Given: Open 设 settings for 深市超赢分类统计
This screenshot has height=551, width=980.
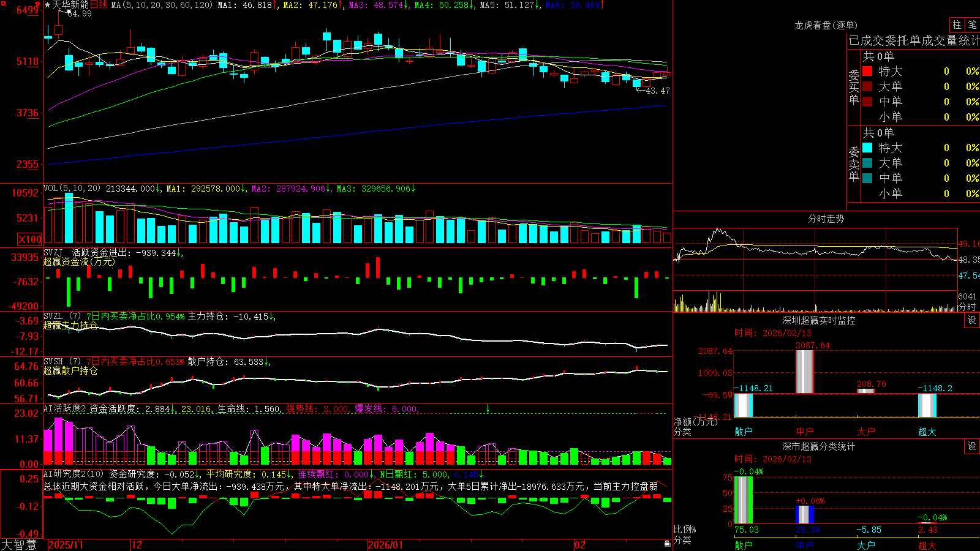Looking at the screenshot, I should (972, 446).
